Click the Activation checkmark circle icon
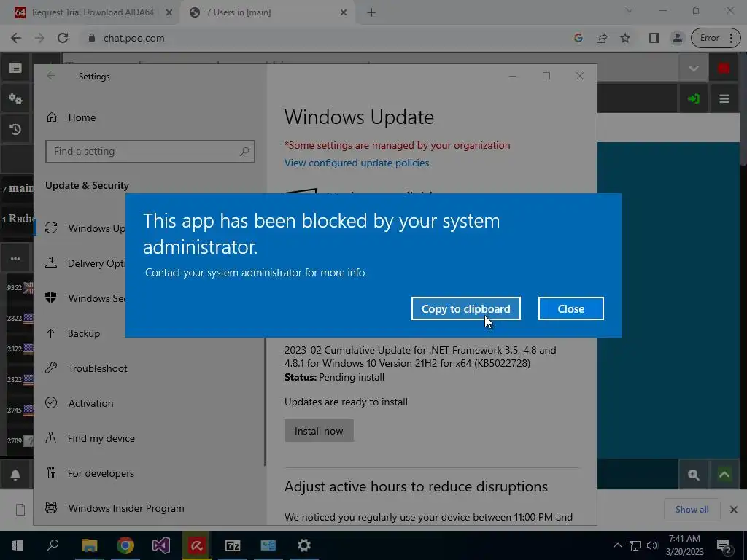This screenshot has width=747, height=560. point(51,402)
